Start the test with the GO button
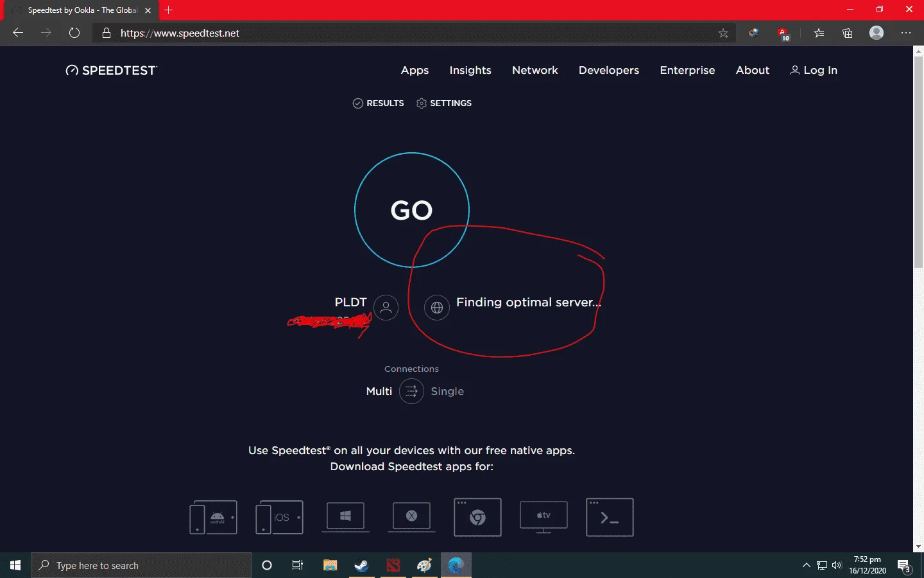 [412, 210]
